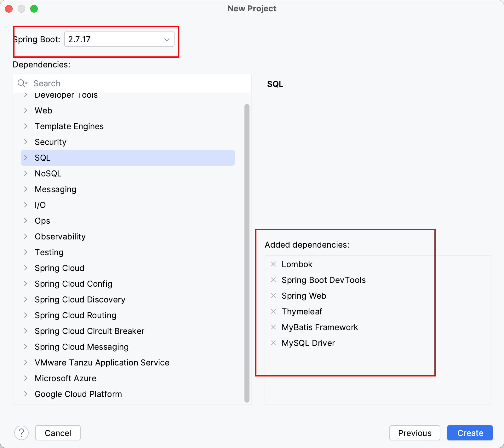Viewport: 504px width, 448px height.
Task: Expand the NoSQL category chevron
Action: (x=26, y=173)
